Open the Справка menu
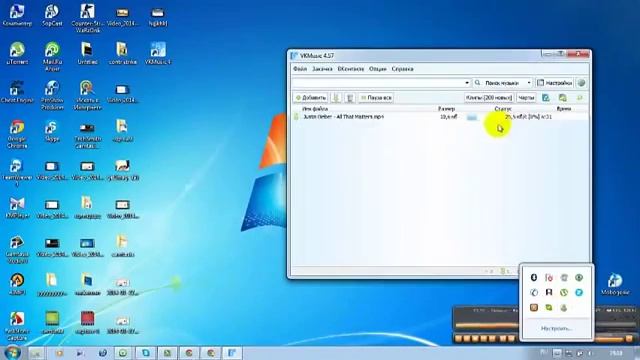 point(402,69)
